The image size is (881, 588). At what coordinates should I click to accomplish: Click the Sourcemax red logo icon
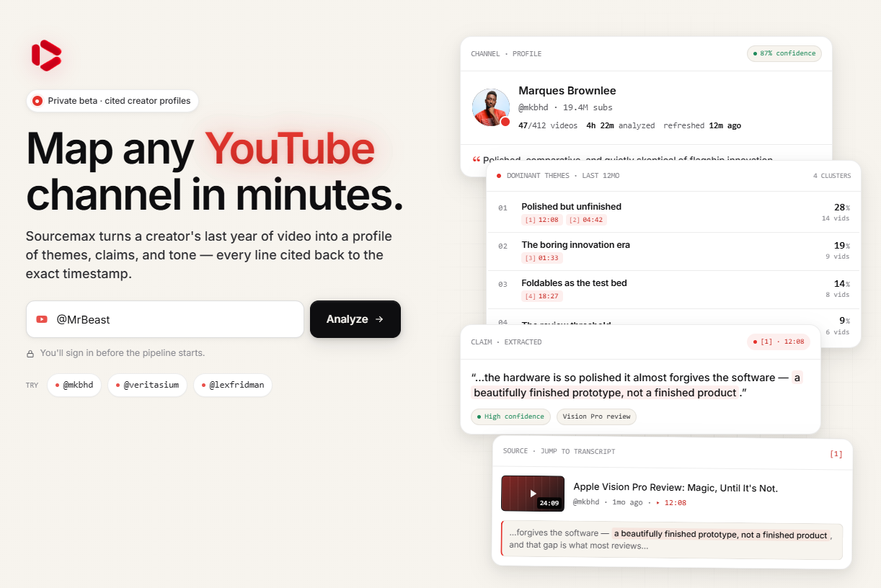[46, 55]
